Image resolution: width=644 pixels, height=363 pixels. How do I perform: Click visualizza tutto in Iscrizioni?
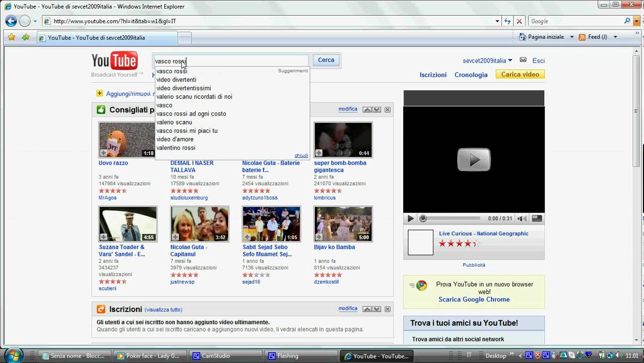[163, 310]
